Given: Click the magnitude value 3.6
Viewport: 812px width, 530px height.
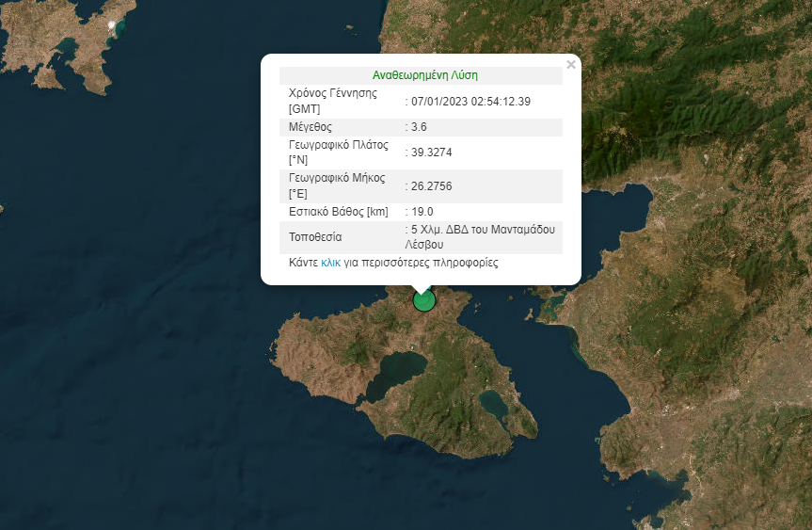Looking at the screenshot, I should pos(421,127).
